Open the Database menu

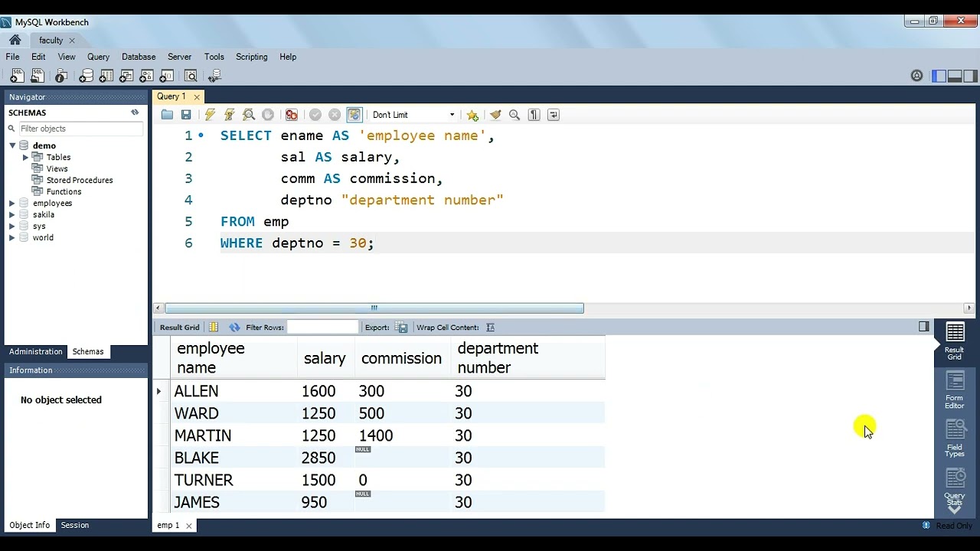(139, 57)
